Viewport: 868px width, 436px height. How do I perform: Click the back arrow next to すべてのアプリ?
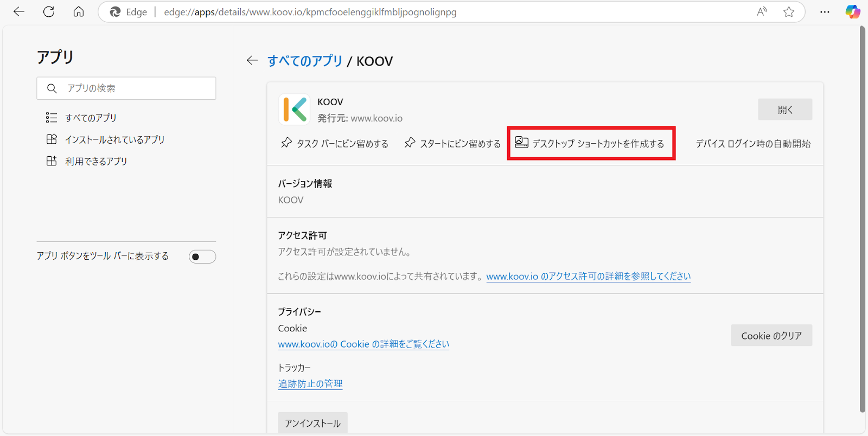[x=252, y=60]
